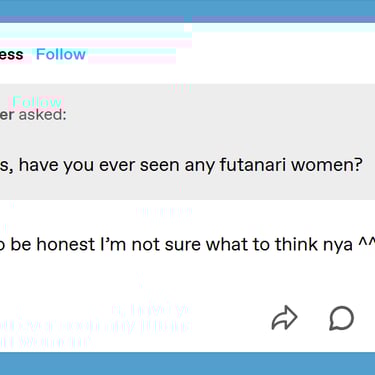Click the "asked:" label
This screenshot has height=375, width=375.
point(42,115)
